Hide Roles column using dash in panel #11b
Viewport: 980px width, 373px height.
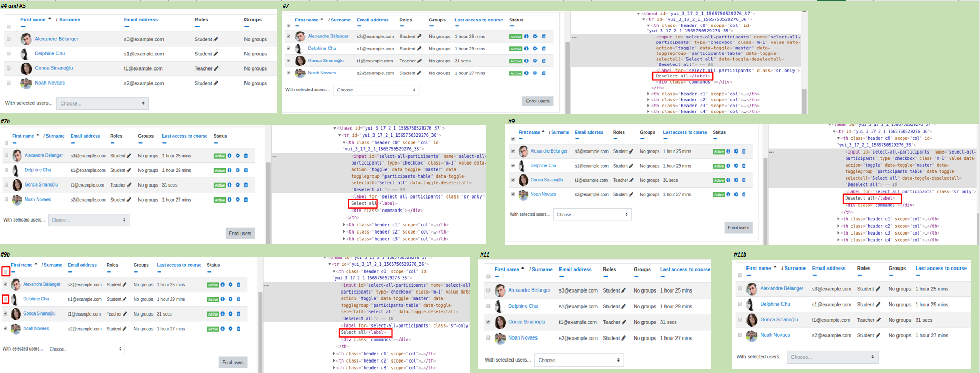pyautogui.click(x=860, y=275)
